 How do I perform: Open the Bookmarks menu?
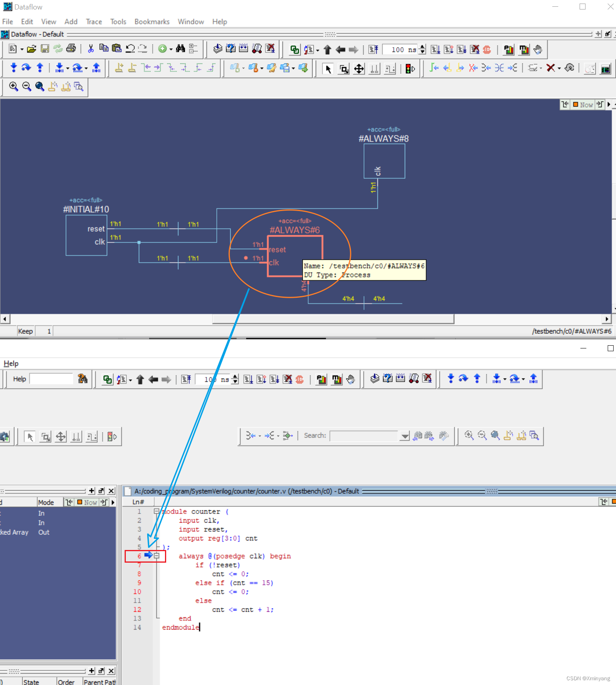(152, 21)
